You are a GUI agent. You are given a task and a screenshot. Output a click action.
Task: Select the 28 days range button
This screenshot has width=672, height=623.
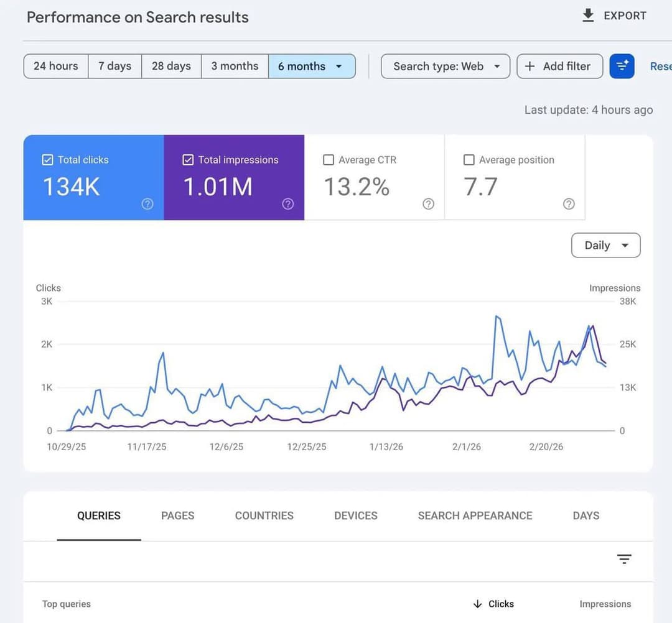tap(171, 67)
